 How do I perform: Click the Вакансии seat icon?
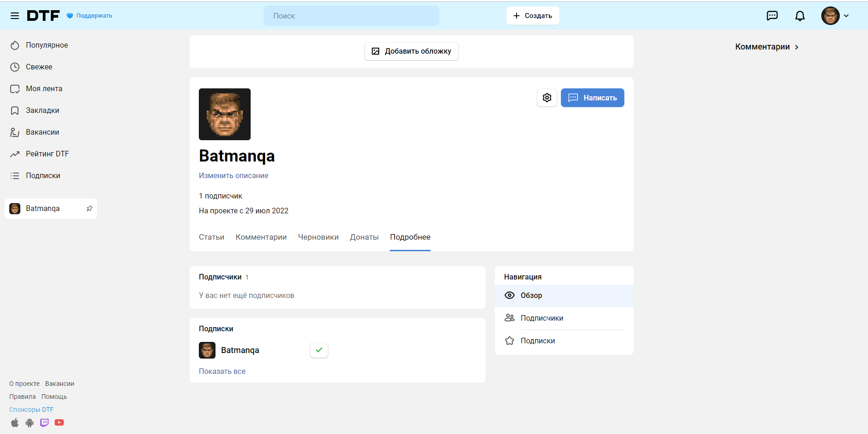(15, 132)
